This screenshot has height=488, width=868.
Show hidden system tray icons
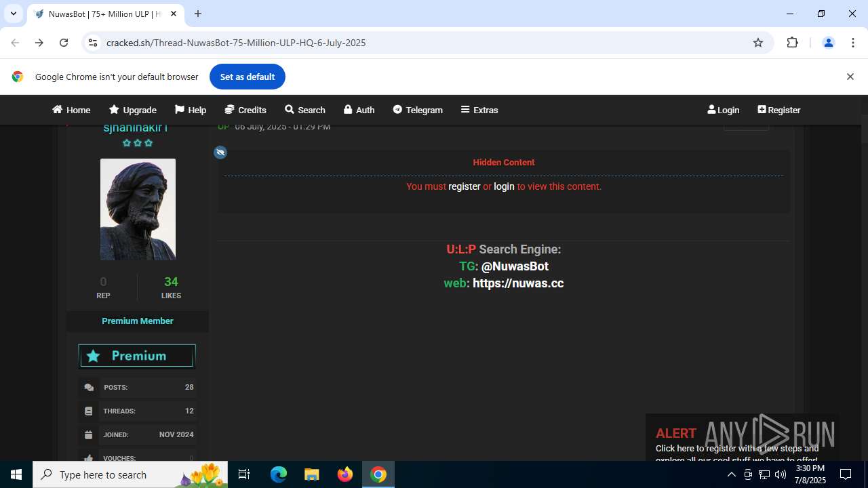pyautogui.click(x=731, y=474)
